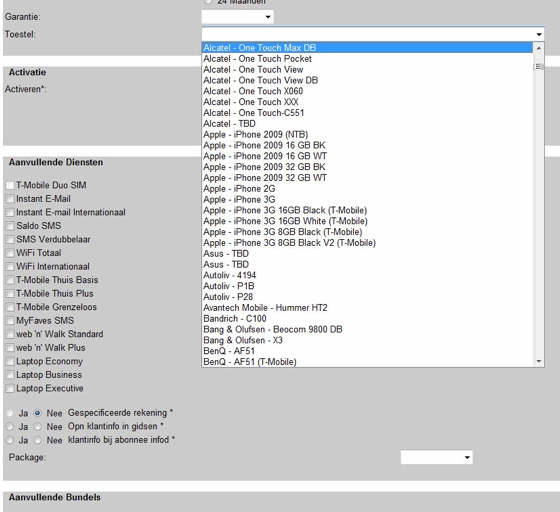Screen dimensions: 560x512
Task: Click the list scrollbar up arrow
Action: 539,48
